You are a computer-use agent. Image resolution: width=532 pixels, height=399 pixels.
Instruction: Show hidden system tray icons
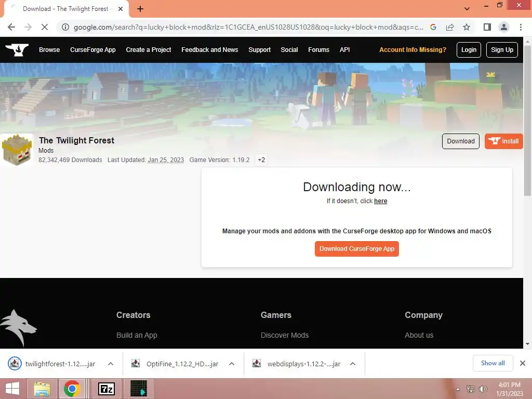tap(458, 389)
